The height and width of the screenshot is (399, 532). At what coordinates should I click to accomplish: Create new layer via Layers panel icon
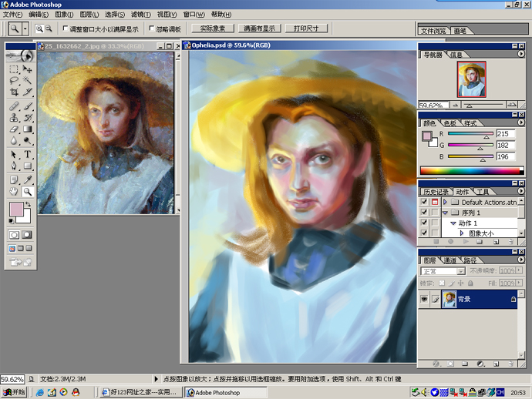496,364
